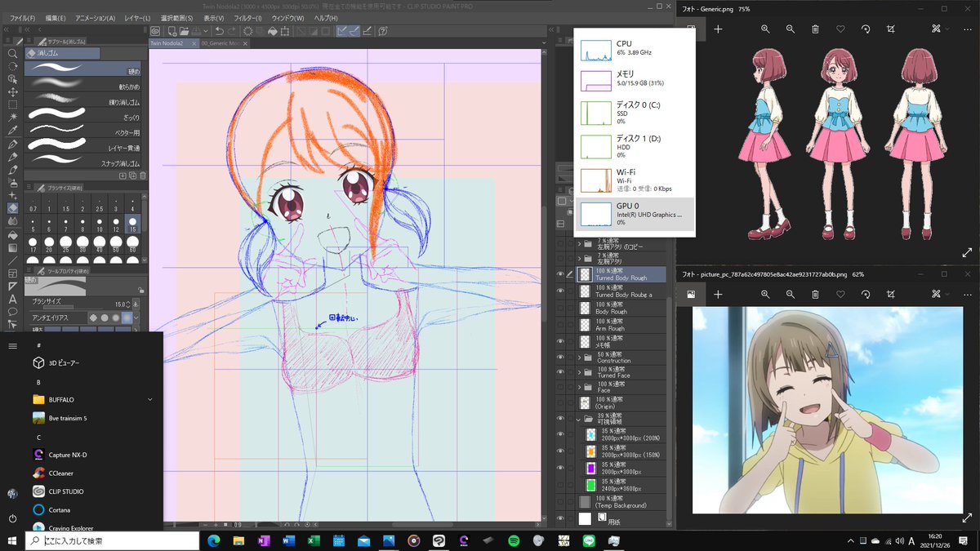Image resolution: width=980 pixels, height=551 pixels.
Task: Open LINE from the taskbar
Action: pyautogui.click(x=589, y=540)
